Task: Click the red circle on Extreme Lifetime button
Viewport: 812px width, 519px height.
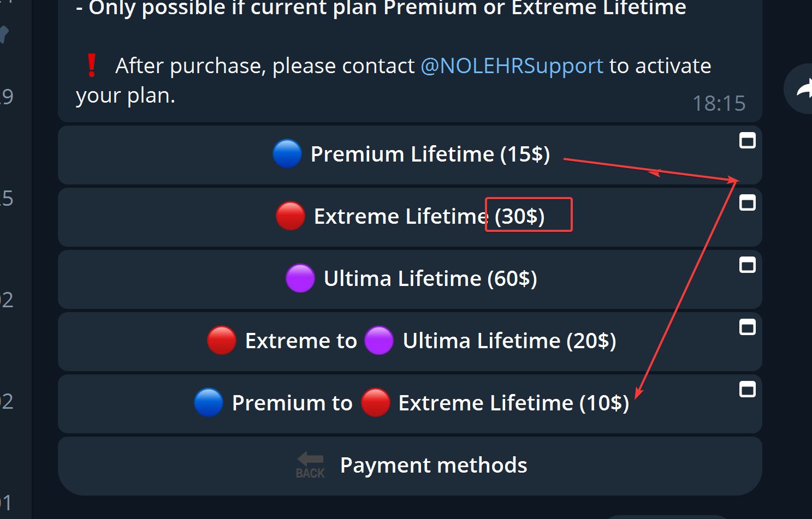Action: 291,216
